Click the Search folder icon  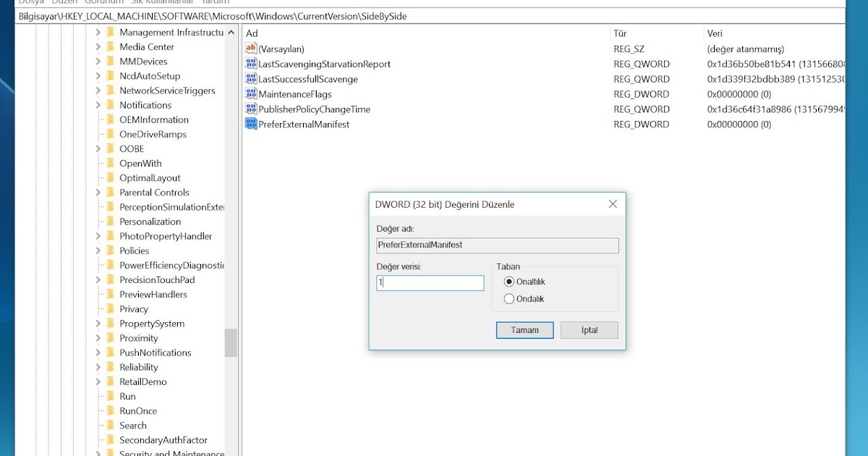click(x=110, y=425)
